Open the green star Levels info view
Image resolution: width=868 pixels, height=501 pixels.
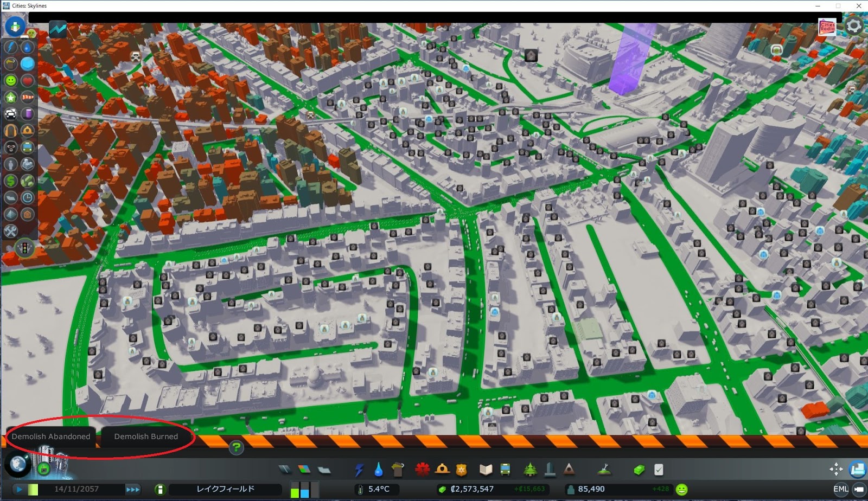point(11,98)
